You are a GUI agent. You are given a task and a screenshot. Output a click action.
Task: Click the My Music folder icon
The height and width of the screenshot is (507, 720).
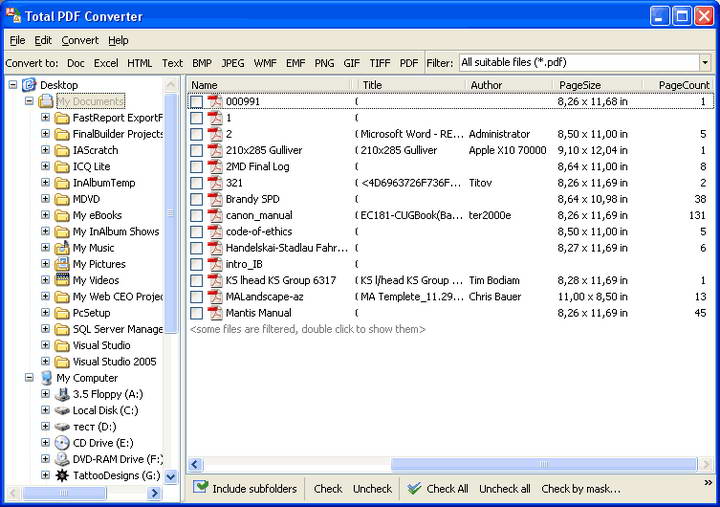pos(62,248)
